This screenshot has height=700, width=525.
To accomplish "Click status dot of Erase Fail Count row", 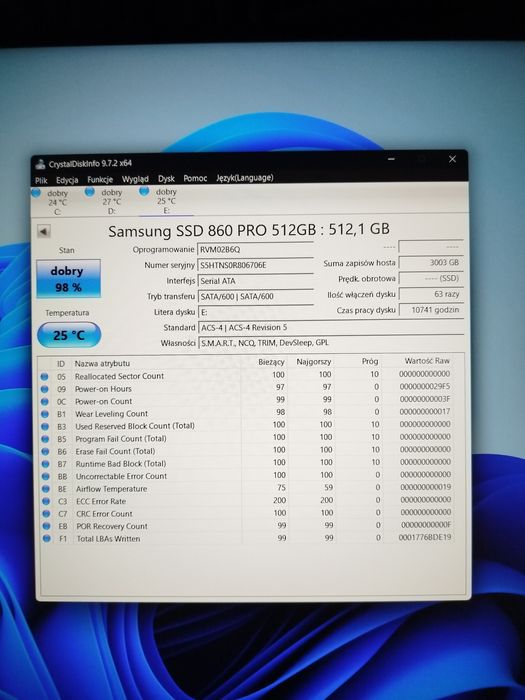I will coord(46,451).
